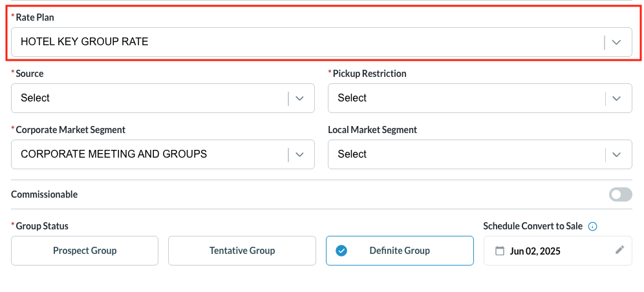Select the Definite Group status
Image resolution: width=644 pixels, height=292 pixels.
pos(399,251)
